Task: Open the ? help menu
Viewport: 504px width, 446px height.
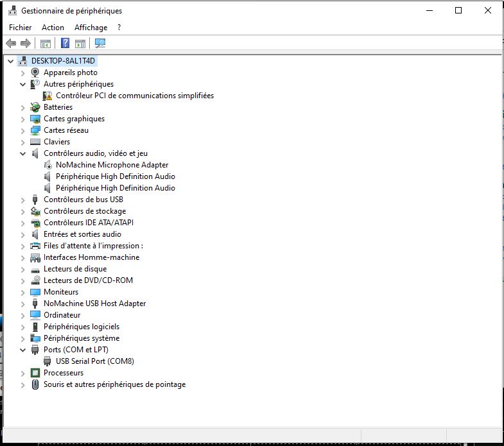Action: tap(119, 28)
